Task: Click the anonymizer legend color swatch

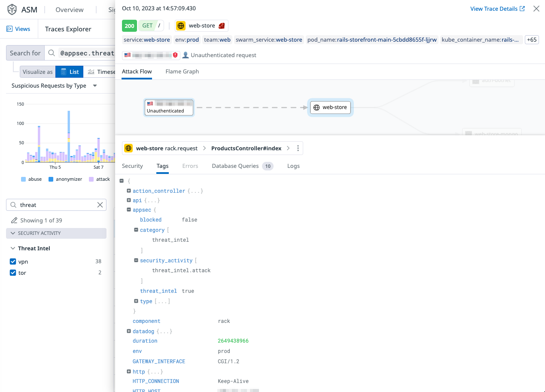Action: 51,179
